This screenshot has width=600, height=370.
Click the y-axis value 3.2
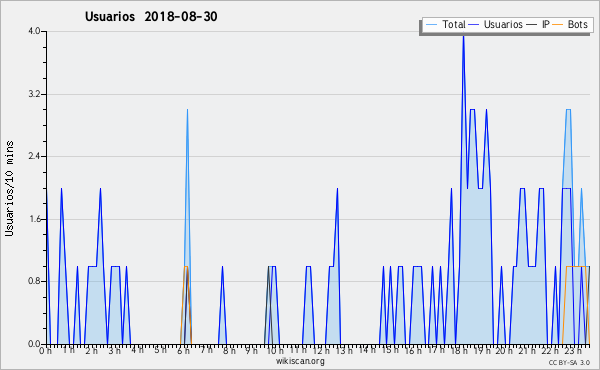click(x=34, y=94)
